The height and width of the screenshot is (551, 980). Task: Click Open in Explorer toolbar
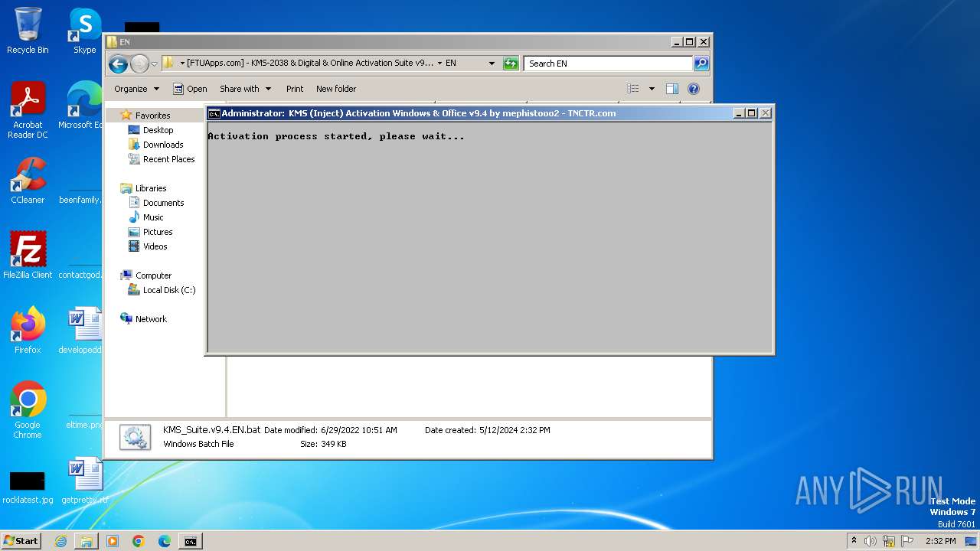(190, 89)
